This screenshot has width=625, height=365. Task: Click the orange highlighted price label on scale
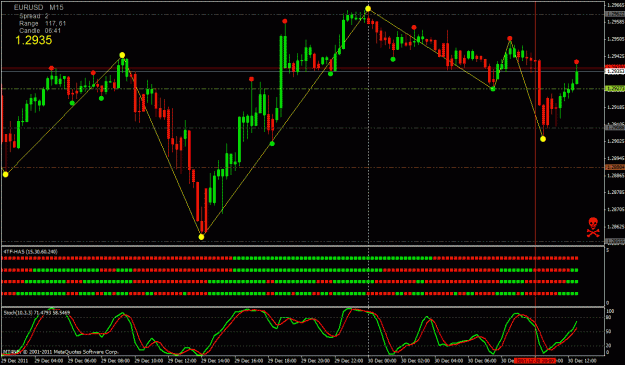tap(615, 167)
